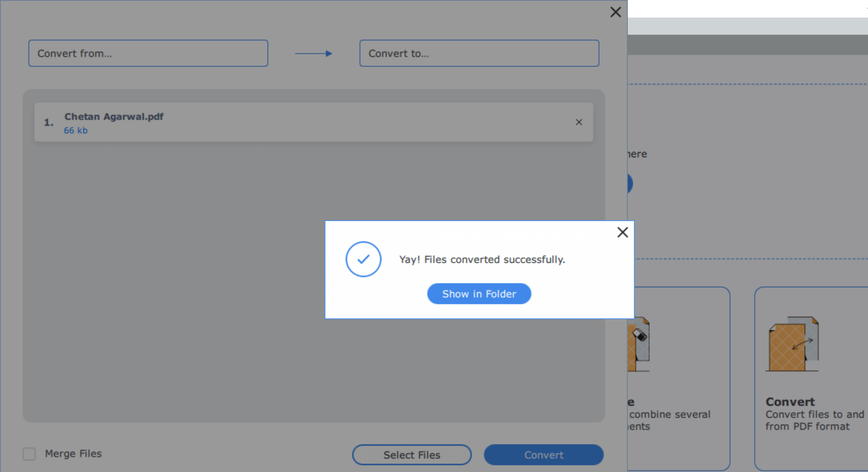Click the Convert heading on the right card
Viewport: 868px width, 472px height.
(x=790, y=401)
